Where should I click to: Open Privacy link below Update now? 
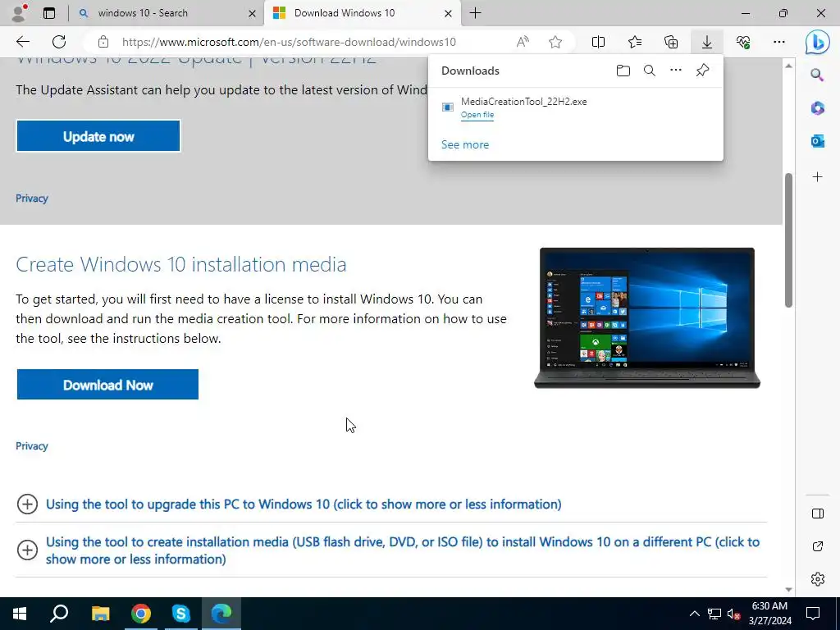32,199
